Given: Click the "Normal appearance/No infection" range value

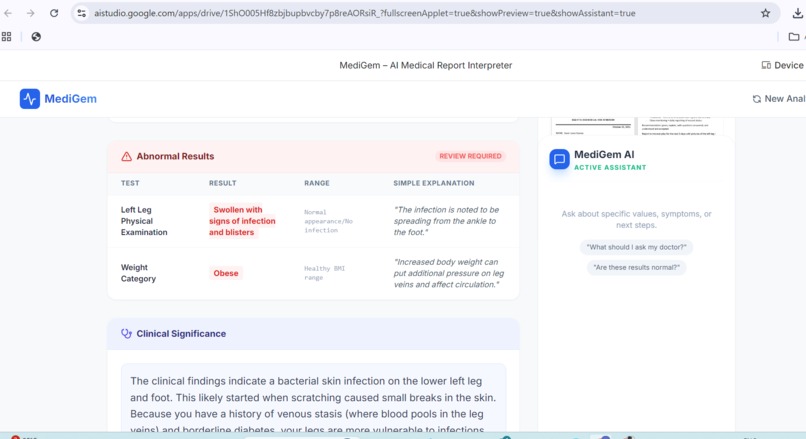Looking at the screenshot, I should tap(328, 221).
